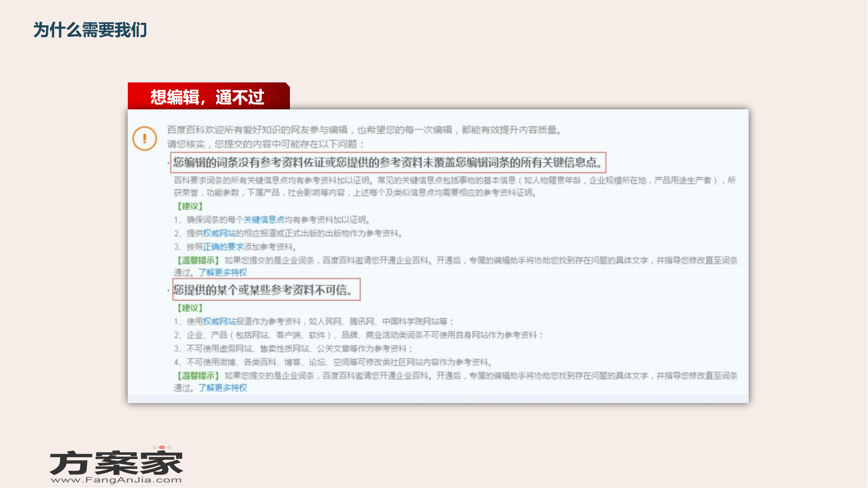The image size is (868, 488).
Task: Open the 关键信息点 link
Action: [264, 220]
